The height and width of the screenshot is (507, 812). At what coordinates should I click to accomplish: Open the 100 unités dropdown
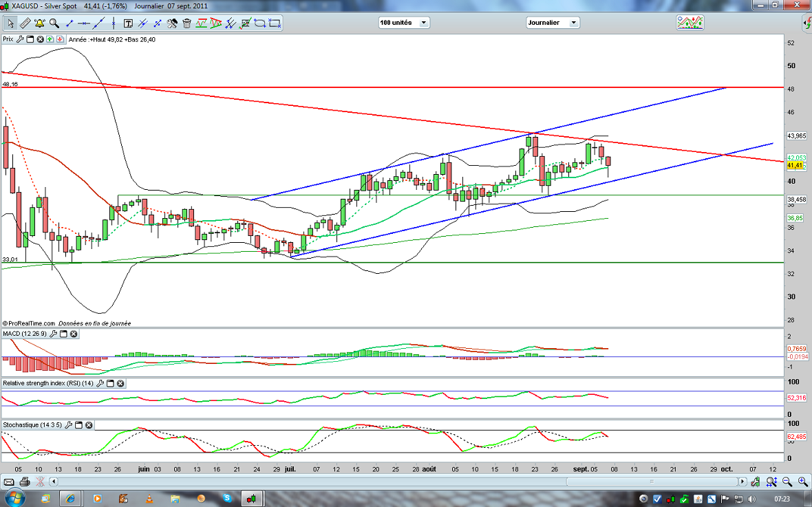coord(403,23)
